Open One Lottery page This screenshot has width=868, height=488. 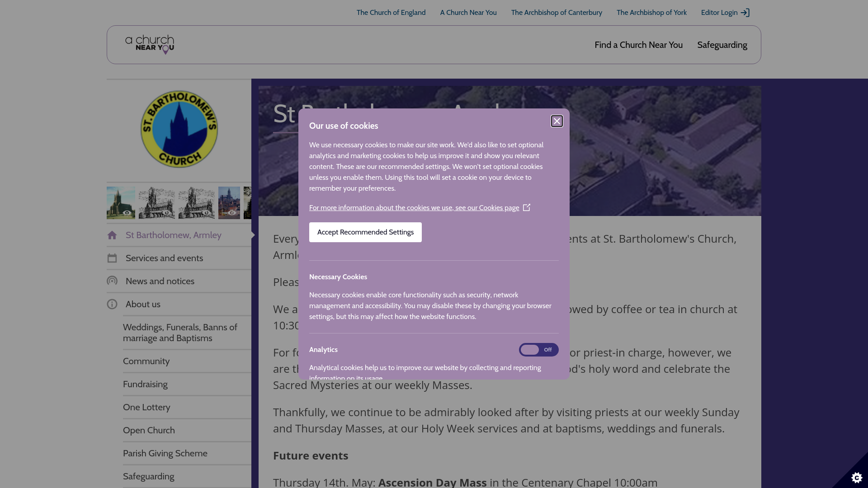[x=187, y=407]
